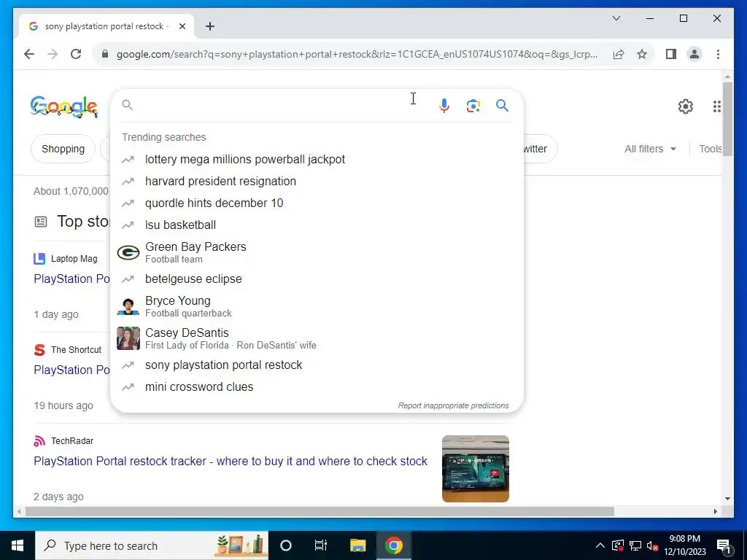Choose lottery mega millions powerball jackpot suggestion
This screenshot has width=747, height=560.
coord(317,160)
